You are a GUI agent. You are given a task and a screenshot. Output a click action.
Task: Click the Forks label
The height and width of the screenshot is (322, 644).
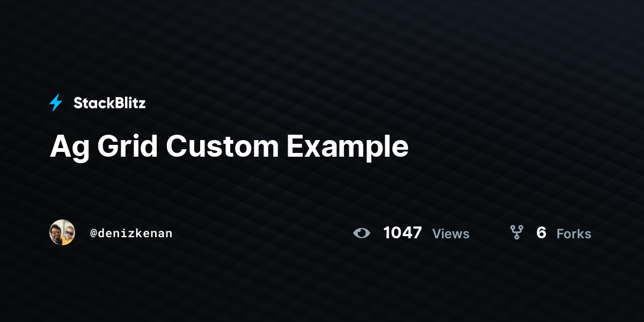[x=574, y=234]
